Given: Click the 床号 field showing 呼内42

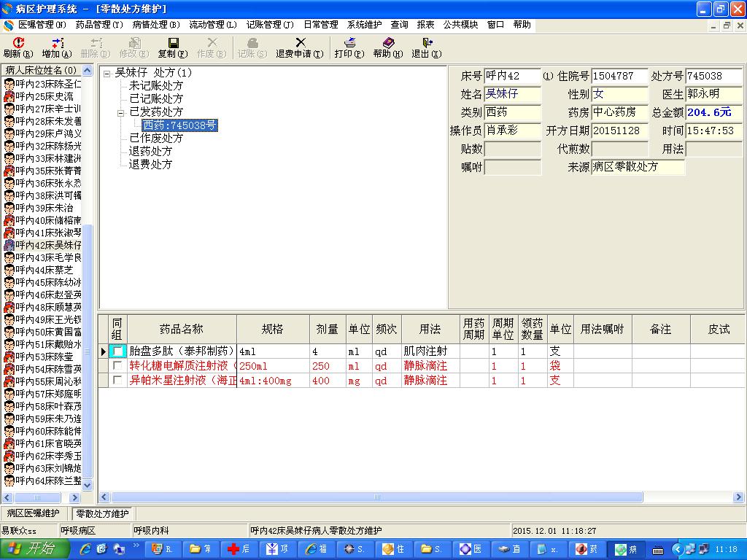Looking at the screenshot, I should click(513, 76).
